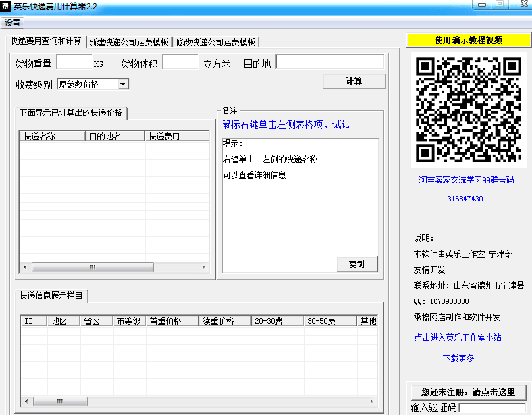
Task: Click the 货物重量 input field
Action: 74,62
